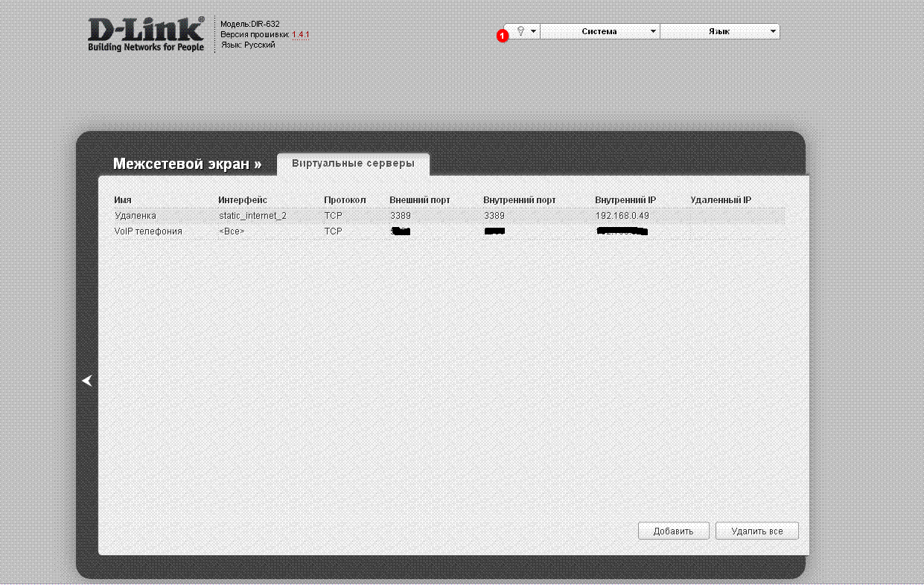Screen dimensions: 924x585
Task: Expand the arrow next to the lightbulb
Action: [534, 31]
